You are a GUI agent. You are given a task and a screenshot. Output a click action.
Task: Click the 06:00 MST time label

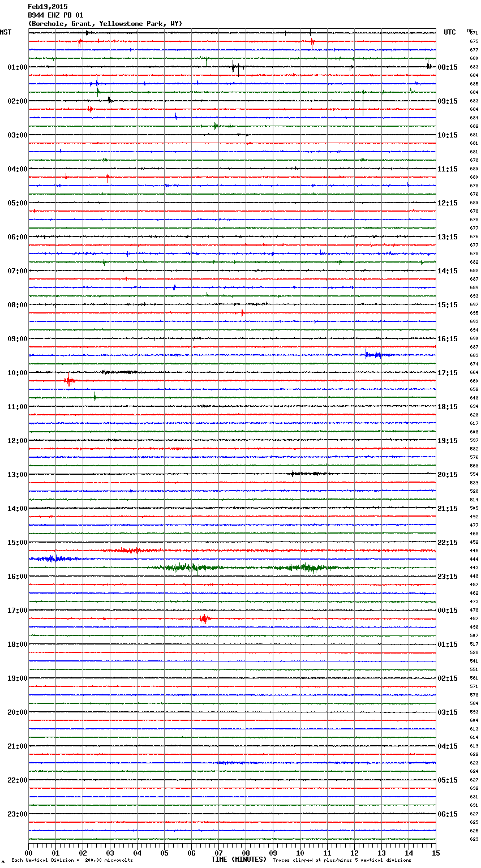(x=18, y=237)
